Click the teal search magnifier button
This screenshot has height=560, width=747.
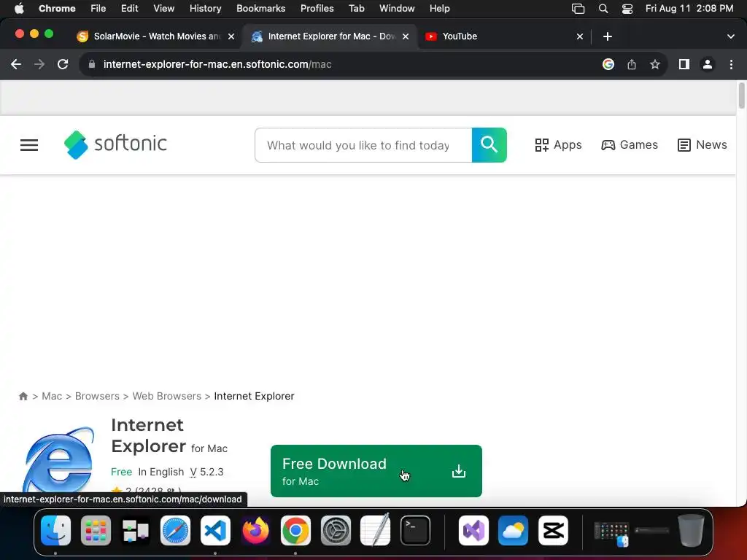[489, 145]
